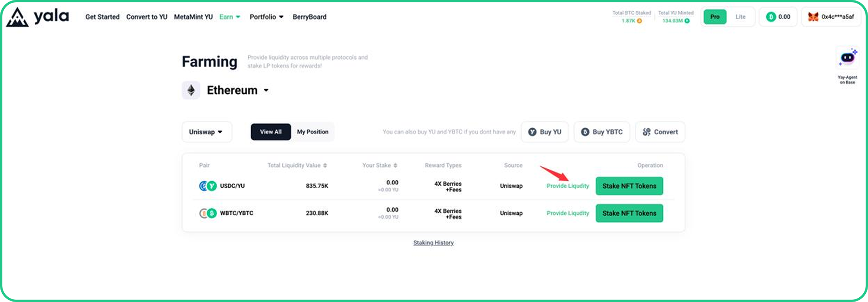
Task: Click Uniswap source in WBTC/YBTC row
Action: coord(511,213)
